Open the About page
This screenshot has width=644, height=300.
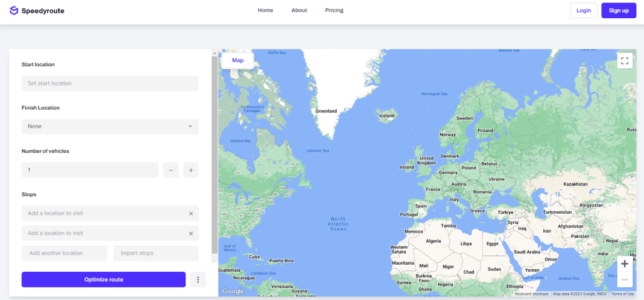[299, 10]
